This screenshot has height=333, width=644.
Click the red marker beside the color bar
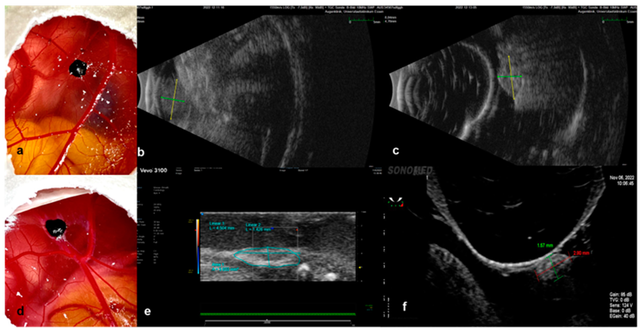(x=195, y=230)
